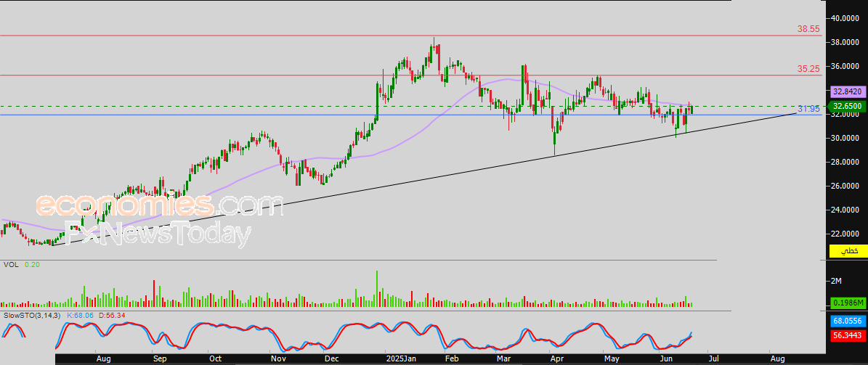Click the 2025Jan label on time axis
The width and height of the screenshot is (868, 365).
(401, 359)
